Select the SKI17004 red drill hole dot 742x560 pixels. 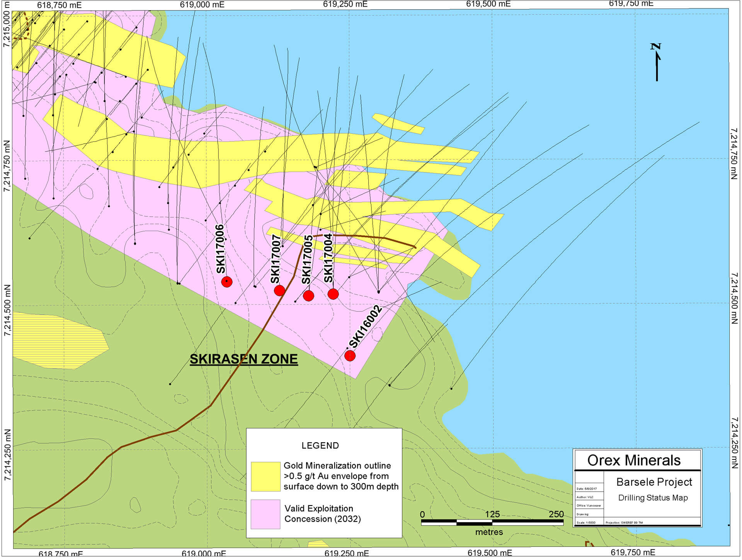[333, 294]
